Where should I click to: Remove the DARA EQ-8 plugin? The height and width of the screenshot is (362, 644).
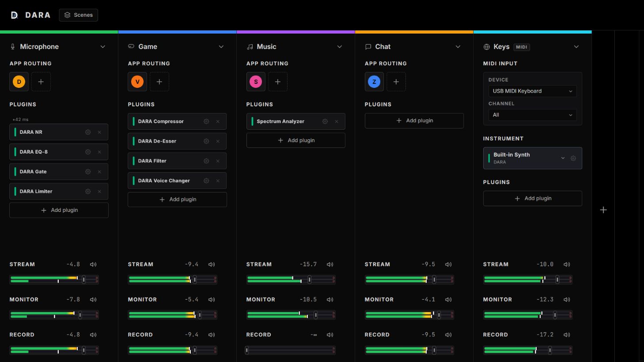99,152
